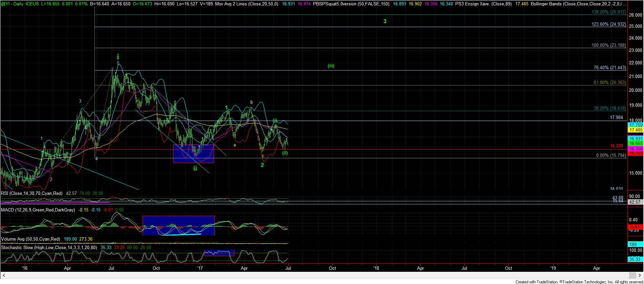Image resolution: width=644 pixels, height=284 pixels.
Task: Select the green 'ii' label below rectangle
Action: pyautogui.click(x=195, y=168)
